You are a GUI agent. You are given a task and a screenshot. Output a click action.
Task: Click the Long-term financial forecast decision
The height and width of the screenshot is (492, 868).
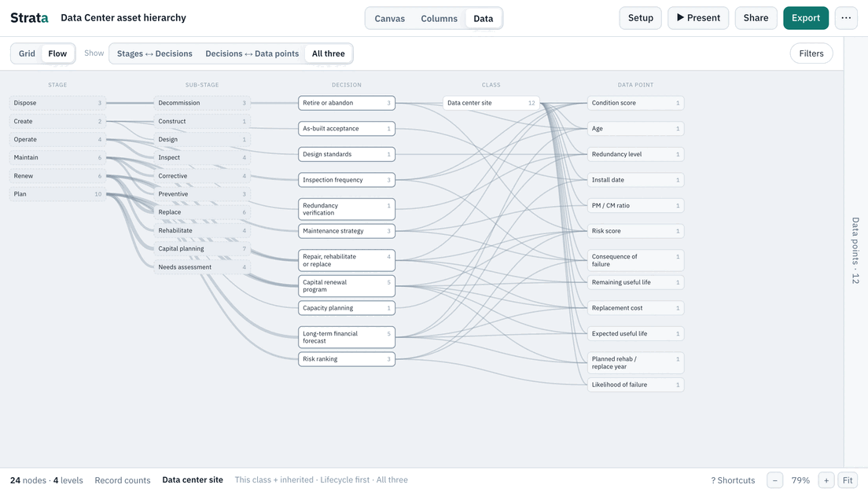[x=347, y=338]
